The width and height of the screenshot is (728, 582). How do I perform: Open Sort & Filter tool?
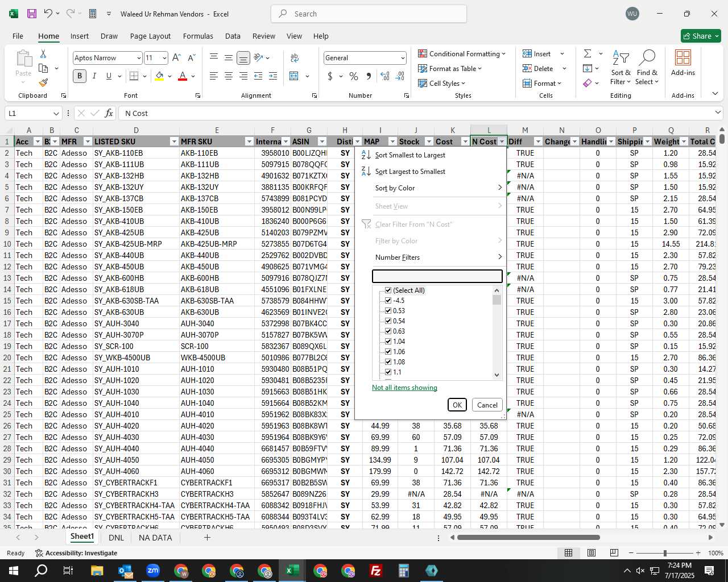pos(621,68)
